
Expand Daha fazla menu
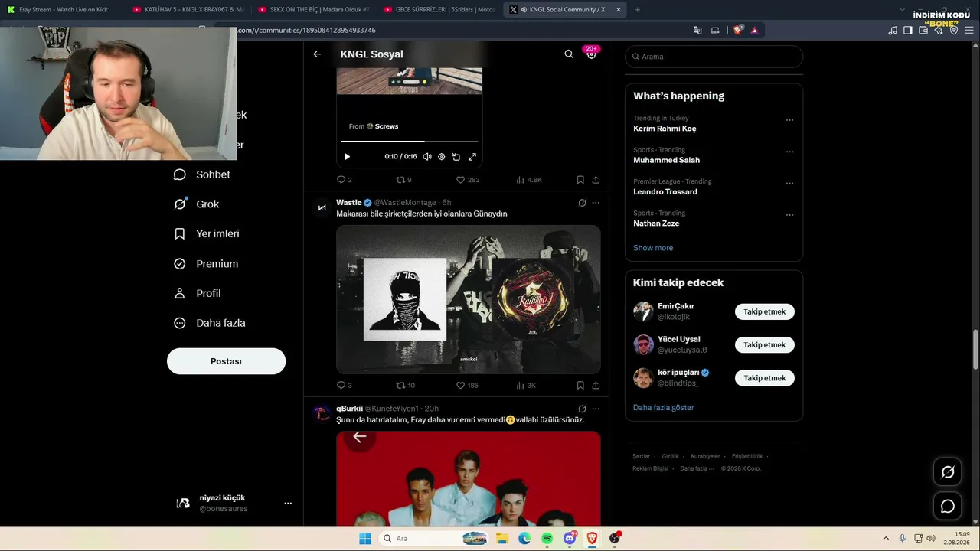[210, 324]
